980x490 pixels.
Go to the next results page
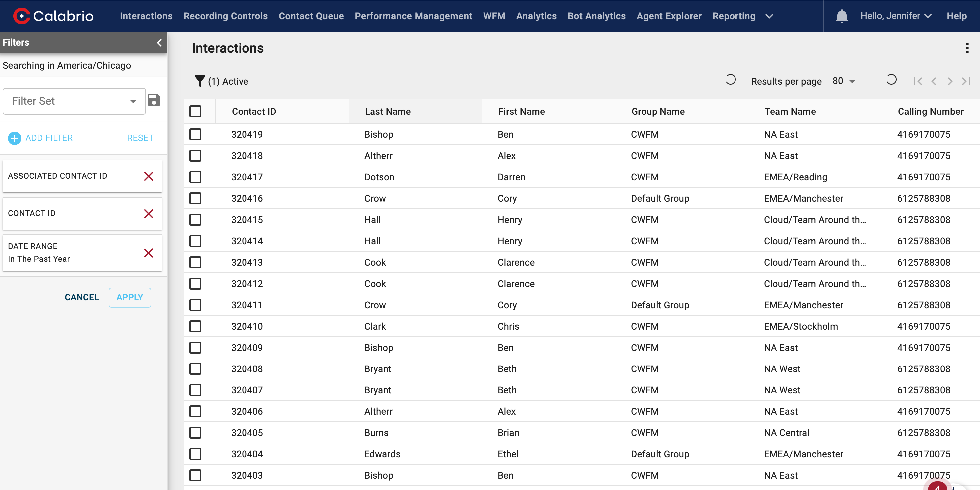(x=950, y=81)
